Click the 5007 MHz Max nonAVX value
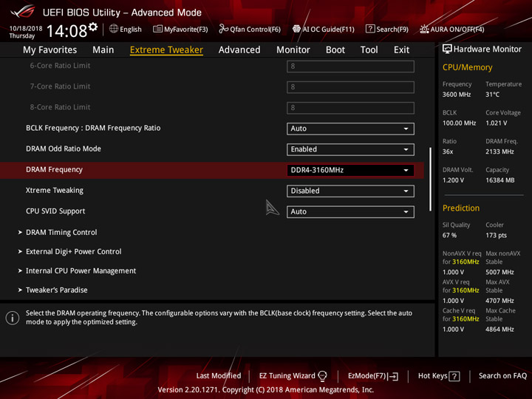This screenshot has height=399, width=532. pos(499,272)
